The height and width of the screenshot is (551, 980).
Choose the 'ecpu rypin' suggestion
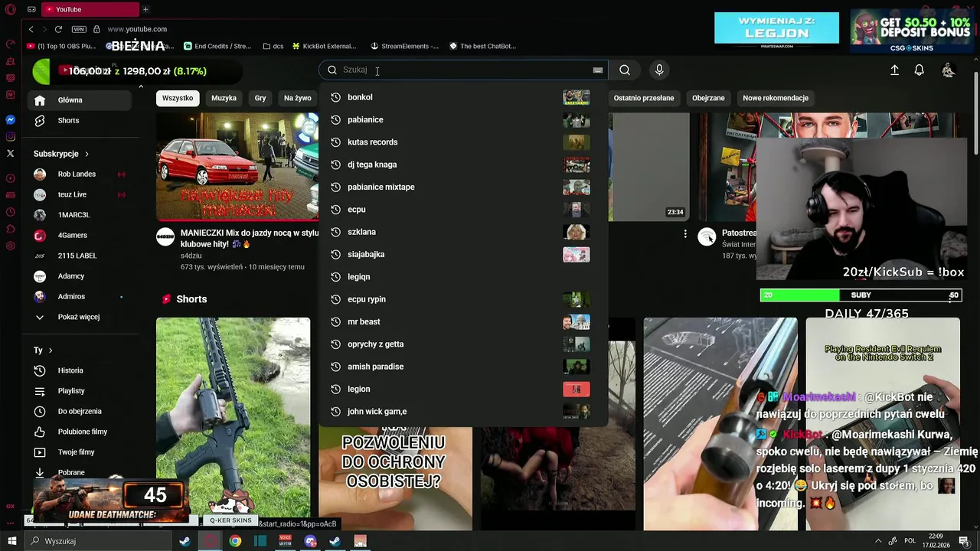tap(462, 299)
